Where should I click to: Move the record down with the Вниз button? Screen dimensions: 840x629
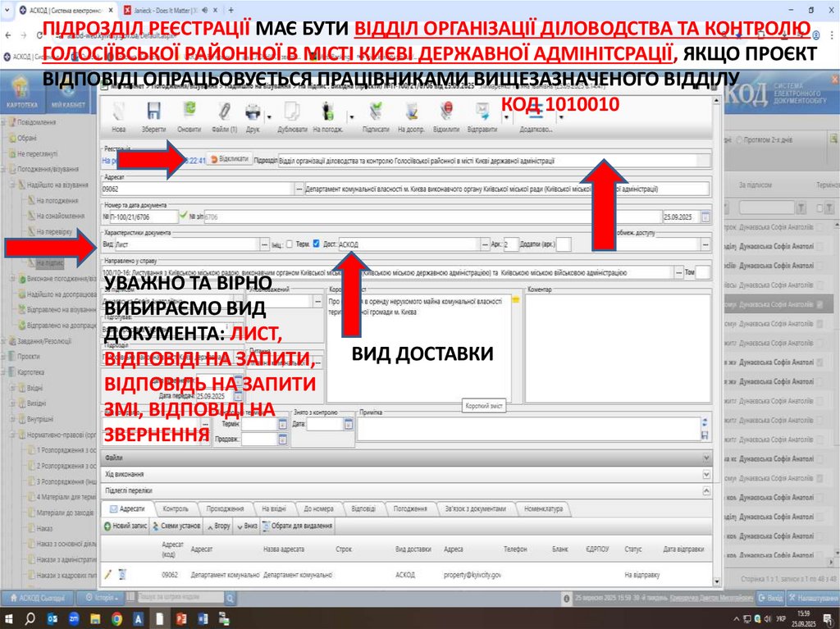pyautogui.click(x=248, y=526)
